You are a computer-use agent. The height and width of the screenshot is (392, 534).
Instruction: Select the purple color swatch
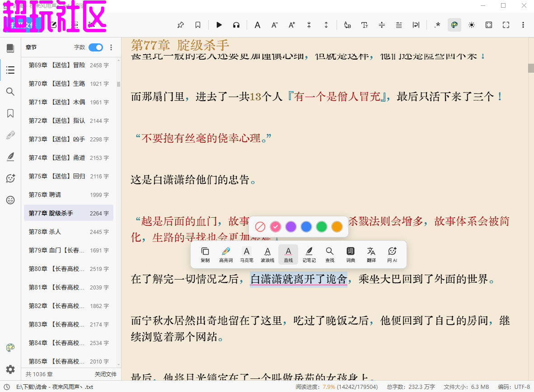291,226
